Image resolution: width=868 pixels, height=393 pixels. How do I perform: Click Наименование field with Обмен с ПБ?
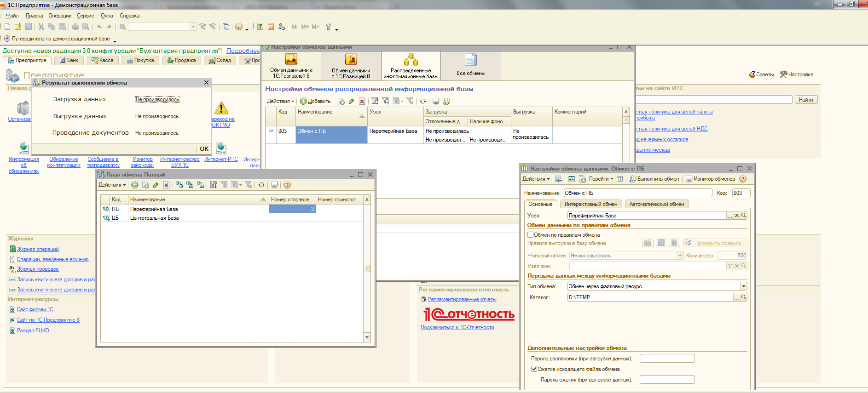(637, 193)
